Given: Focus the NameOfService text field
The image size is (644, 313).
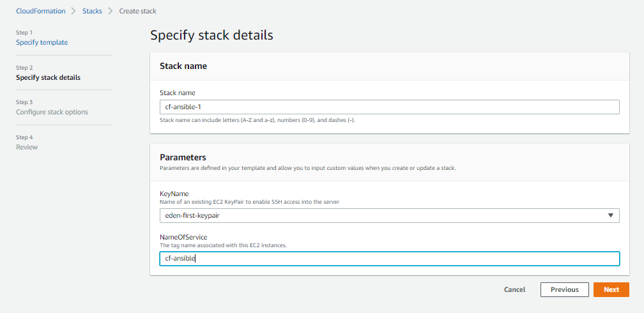Looking at the screenshot, I should [x=389, y=259].
